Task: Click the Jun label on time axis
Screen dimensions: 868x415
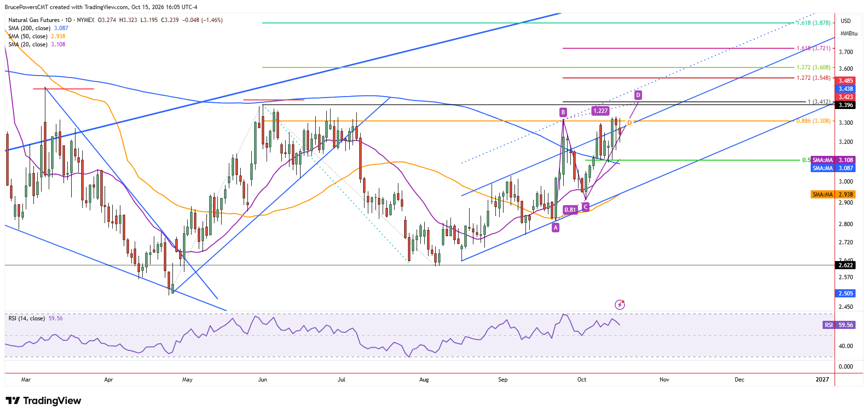Action: pyautogui.click(x=262, y=380)
